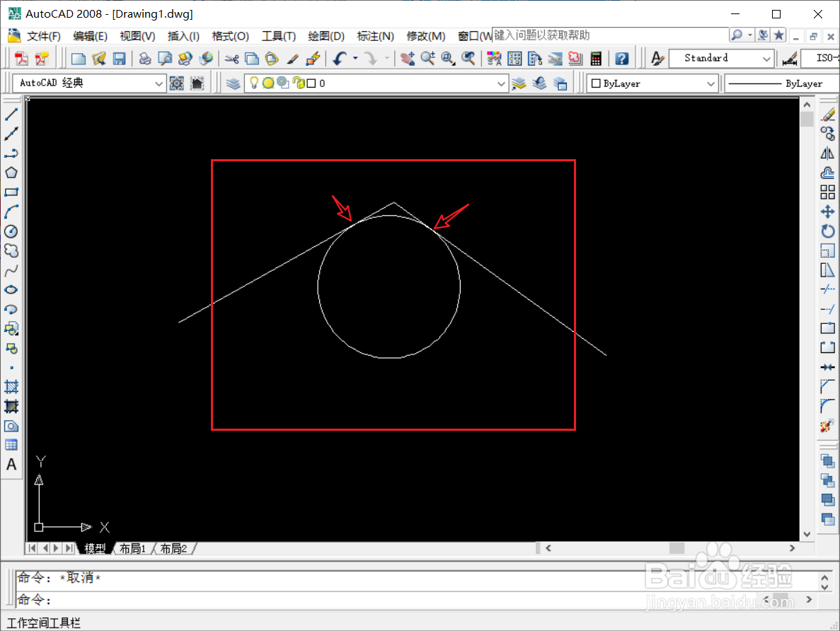Expand the layer 0 dropdown list
The width and height of the screenshot is (840, 631).
[501, 83]
